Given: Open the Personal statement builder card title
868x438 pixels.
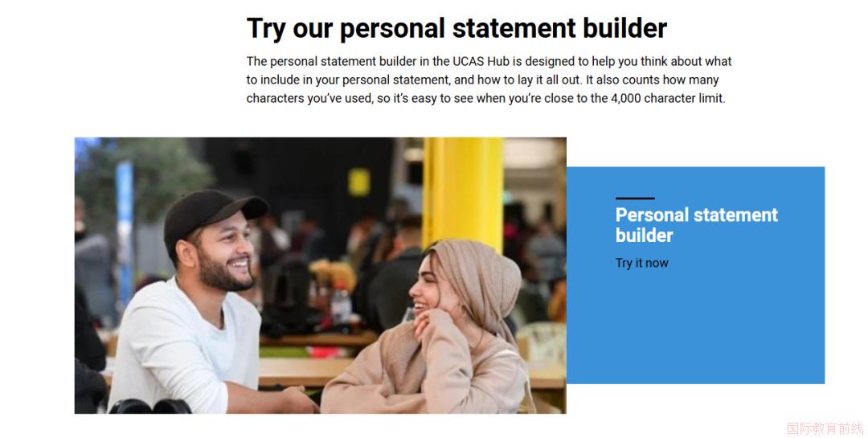Looking at the screenshot, I should [x=696, y=225].
